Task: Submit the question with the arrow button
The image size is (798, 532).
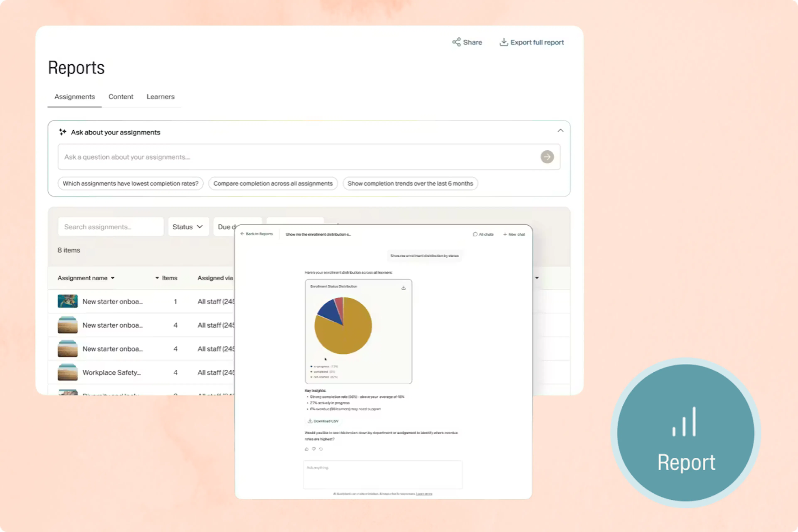Action: pos(547,157)
